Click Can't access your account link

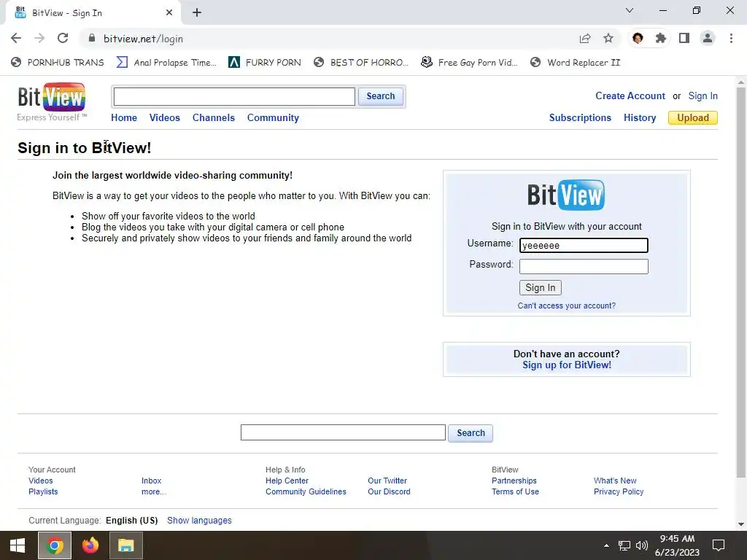(x=566, y=306)
